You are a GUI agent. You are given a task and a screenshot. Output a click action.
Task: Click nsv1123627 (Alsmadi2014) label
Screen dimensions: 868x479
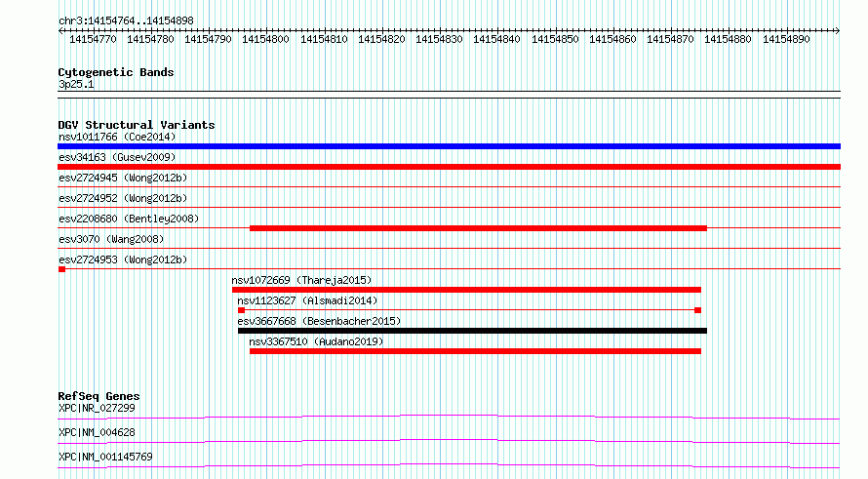pos(307,300)
